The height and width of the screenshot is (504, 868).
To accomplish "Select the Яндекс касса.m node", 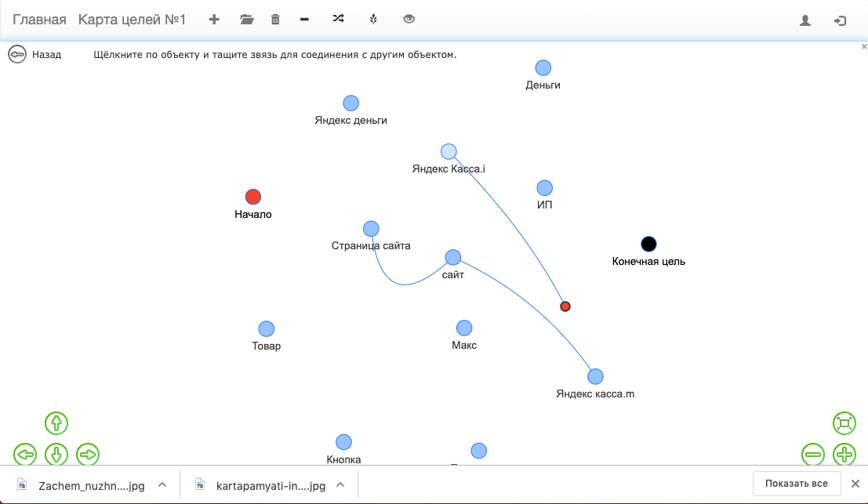I will (x=595, y=377).
